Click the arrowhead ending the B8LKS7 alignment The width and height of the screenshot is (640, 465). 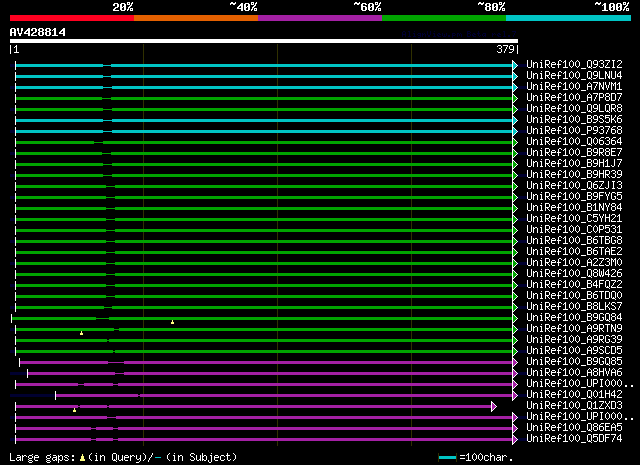point(515,307)
